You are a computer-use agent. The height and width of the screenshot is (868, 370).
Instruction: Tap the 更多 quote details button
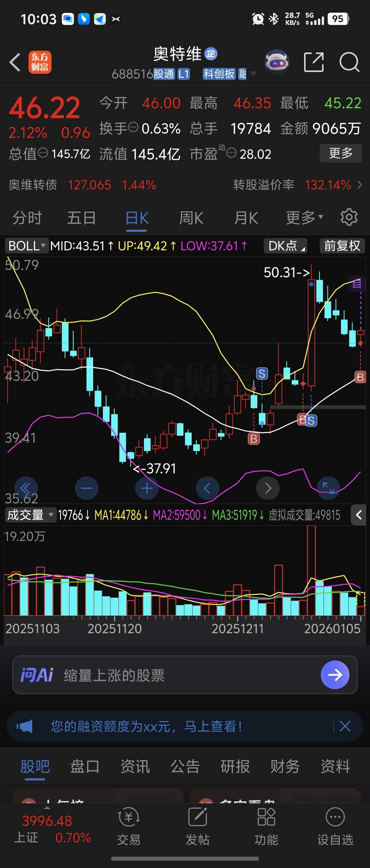pyautogui.click(x=341, y=153)
